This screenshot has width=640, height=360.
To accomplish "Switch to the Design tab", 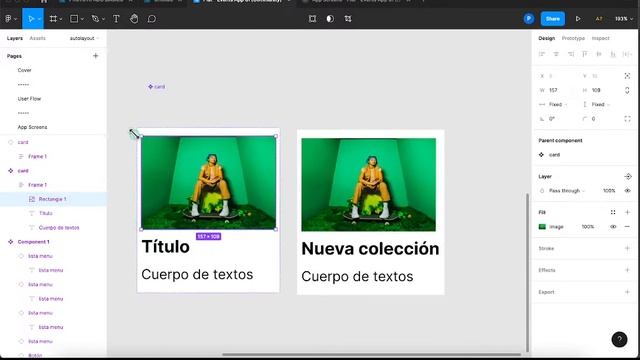I will (547, 38).
